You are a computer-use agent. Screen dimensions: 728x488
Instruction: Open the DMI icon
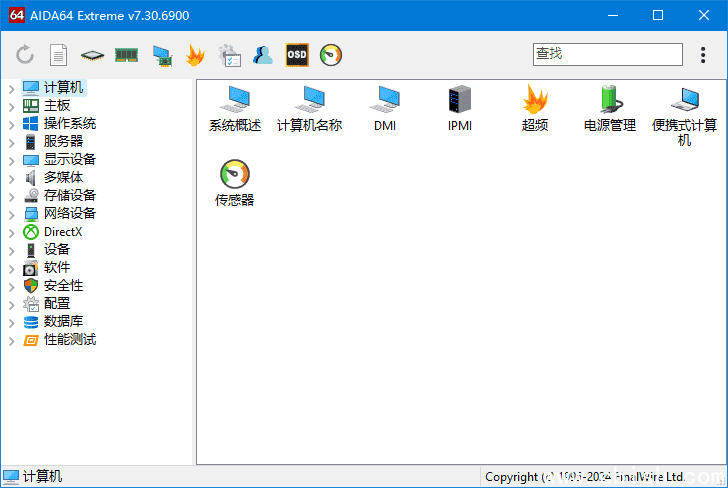(x=385, y=109)
